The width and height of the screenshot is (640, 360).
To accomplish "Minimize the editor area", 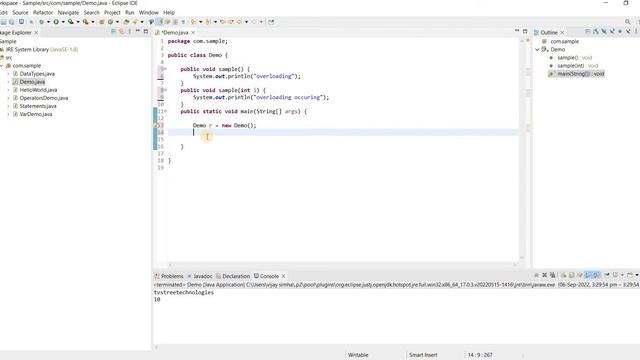I will tap(517, 31).
